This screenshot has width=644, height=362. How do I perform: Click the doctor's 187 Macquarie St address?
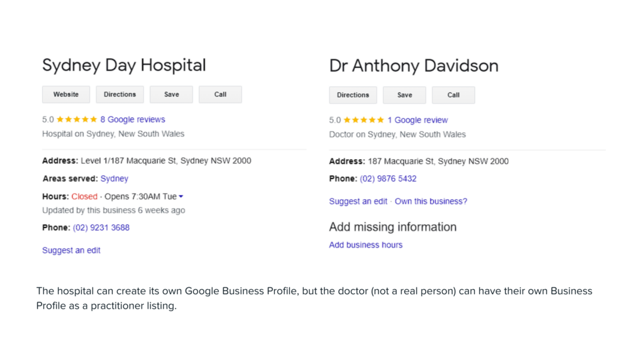(x=438, y=162)
